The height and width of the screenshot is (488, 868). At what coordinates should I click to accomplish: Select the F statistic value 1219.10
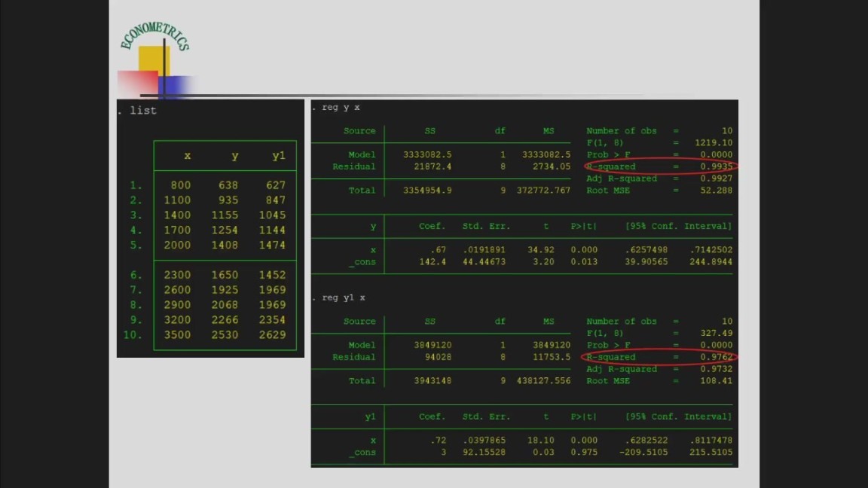714,143
